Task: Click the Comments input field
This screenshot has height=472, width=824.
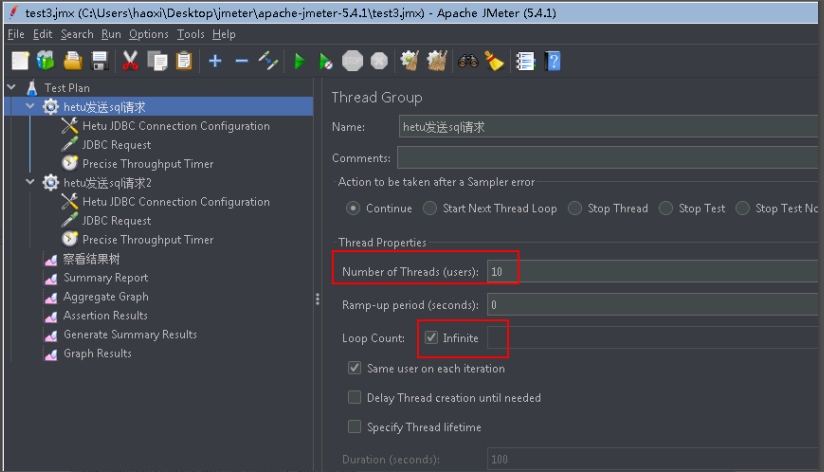Action: point(607,158)
